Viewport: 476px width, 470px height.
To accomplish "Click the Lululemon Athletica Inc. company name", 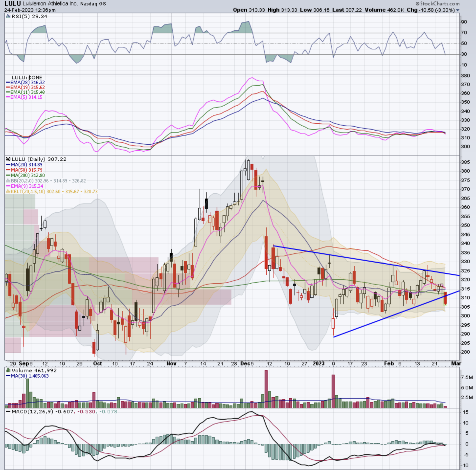I will [50, 4].
